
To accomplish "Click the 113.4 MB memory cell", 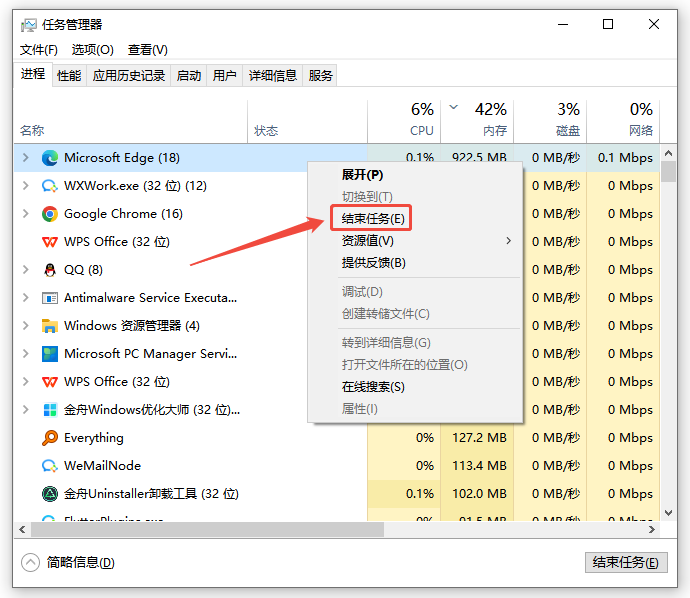I will click(477, 466).
